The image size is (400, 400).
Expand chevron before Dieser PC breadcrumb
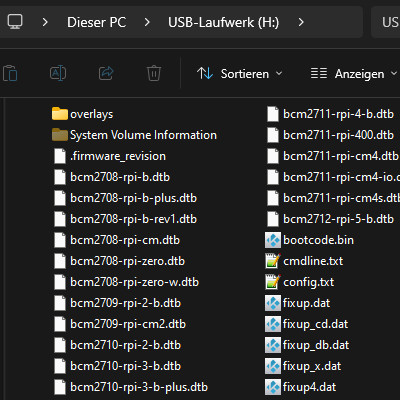coord(45,22)
